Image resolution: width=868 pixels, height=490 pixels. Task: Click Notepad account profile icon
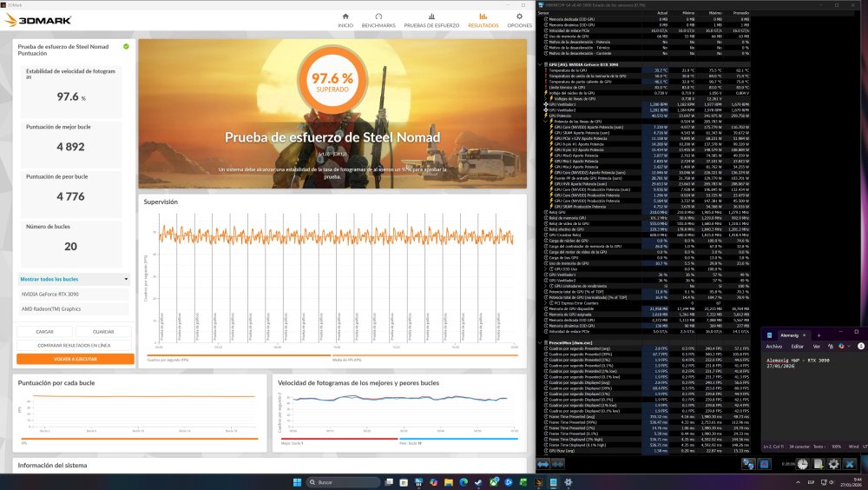click(x=861, y=346)
